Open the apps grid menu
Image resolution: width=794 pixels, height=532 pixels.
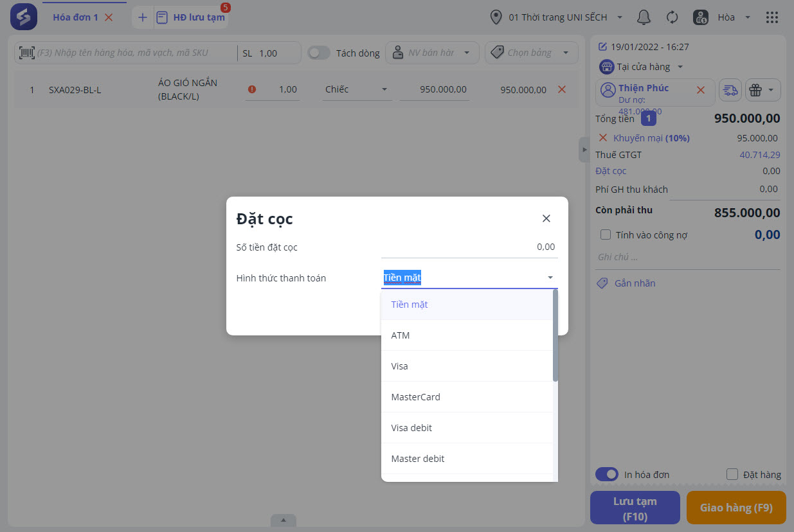point(772,17)
